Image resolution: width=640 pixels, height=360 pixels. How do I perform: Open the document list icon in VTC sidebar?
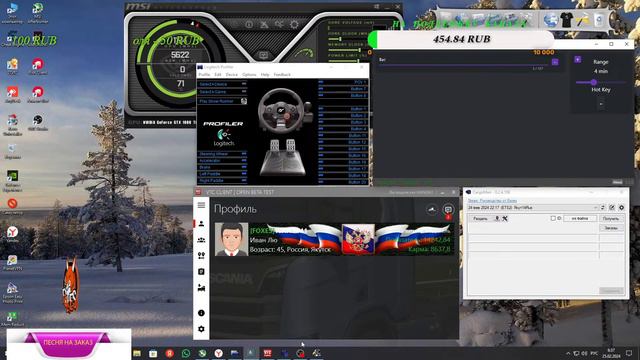click(x=201, y=271)
